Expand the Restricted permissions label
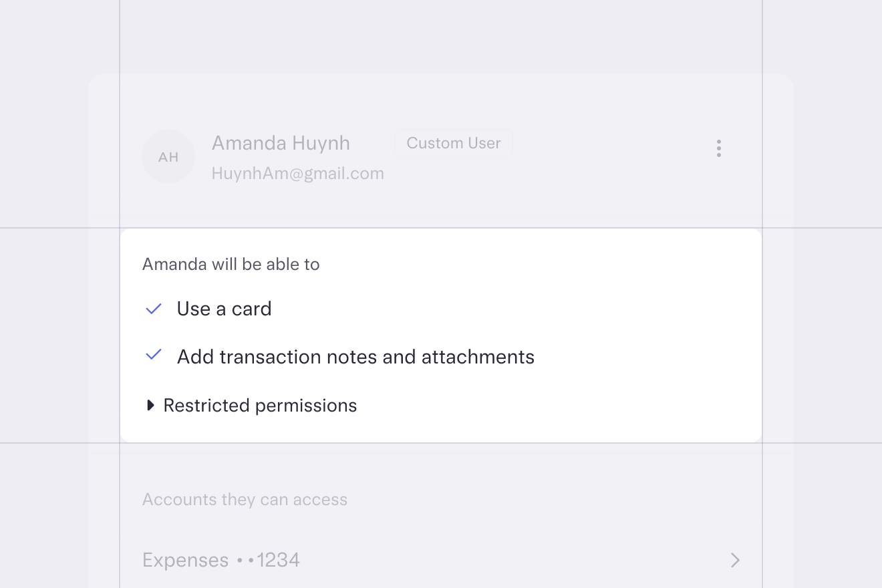This screenshot has height=588, width=882. coord(260,406)
